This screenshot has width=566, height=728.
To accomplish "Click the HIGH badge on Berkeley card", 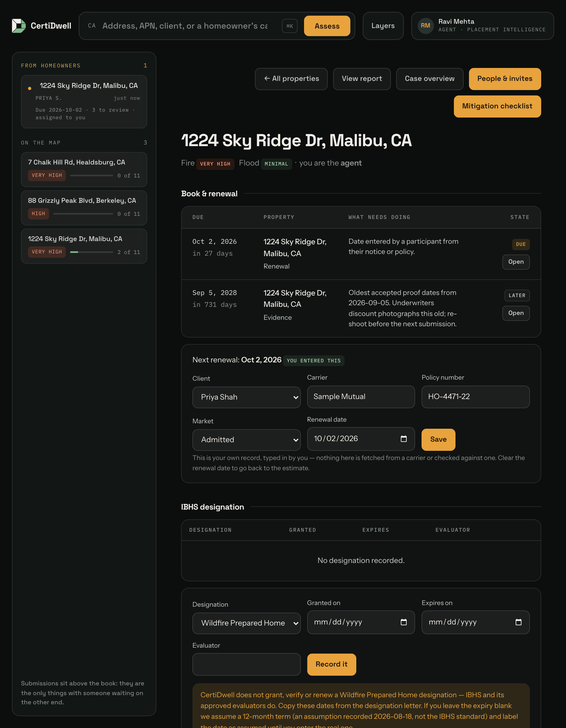I will (38, 214).
